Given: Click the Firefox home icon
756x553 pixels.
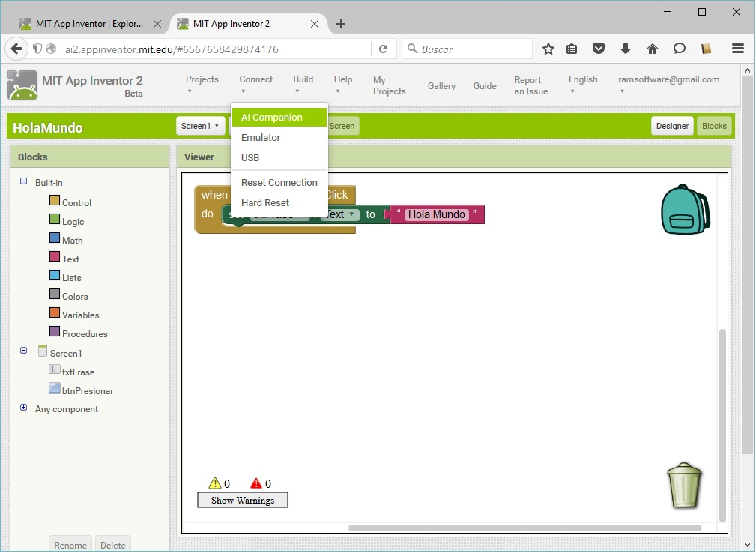Looking at the screenshot, I should 652,49.
